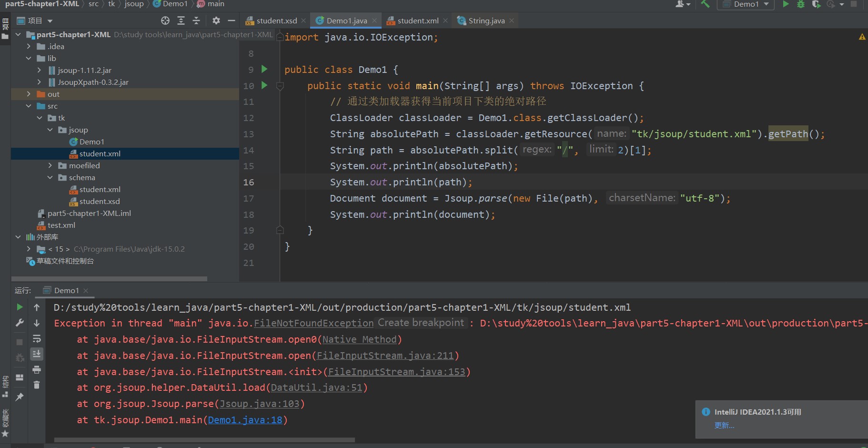868x448 pixels.
Task: Open Jsoup.java:103 stack trace link
Action: [260, 404]
